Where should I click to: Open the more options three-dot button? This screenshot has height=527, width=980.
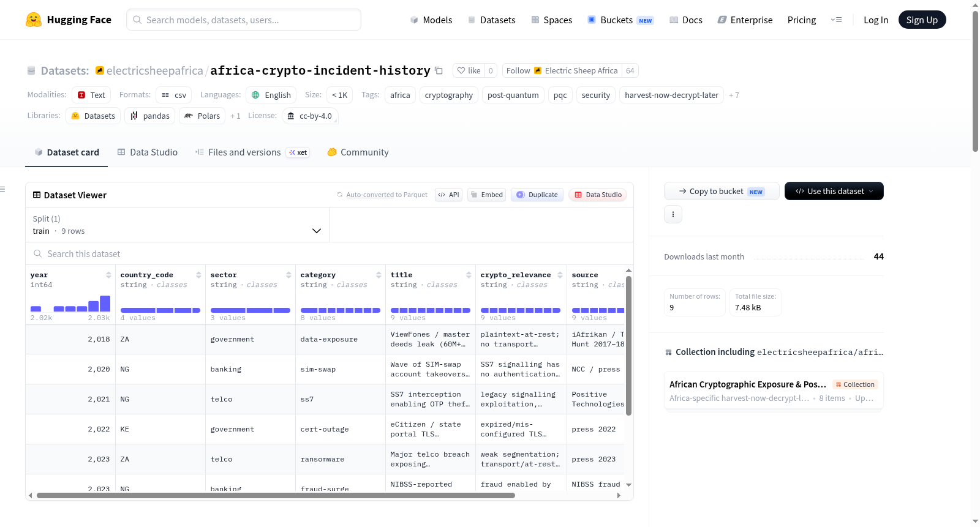point(673,214)
